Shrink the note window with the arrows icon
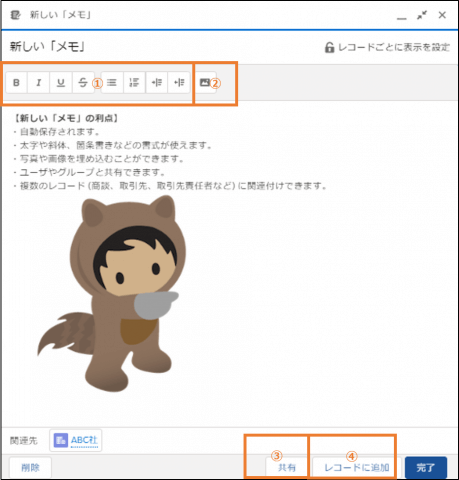459x480 pixels. [x=422, y=15]
